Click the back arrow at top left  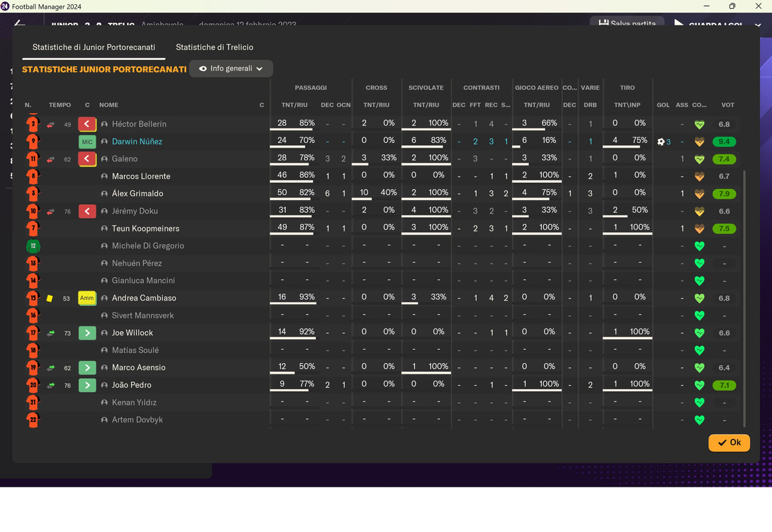(20, 23)
